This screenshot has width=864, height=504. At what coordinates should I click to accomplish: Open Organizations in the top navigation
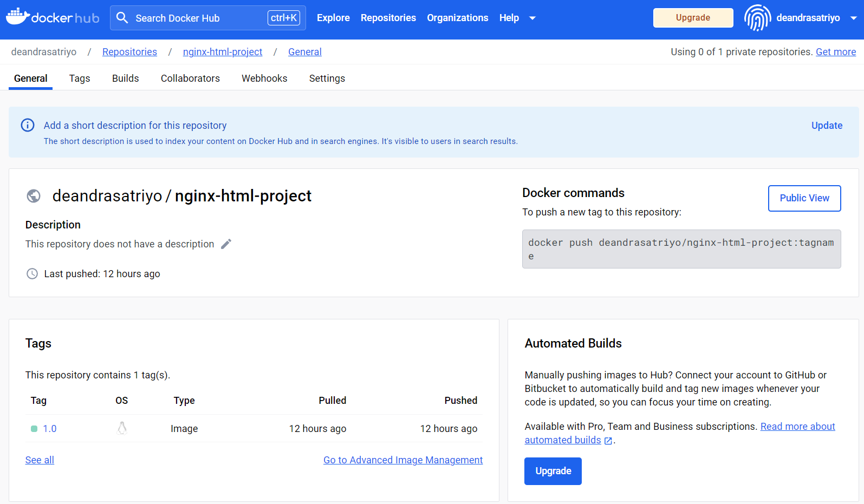coord(458,18)
